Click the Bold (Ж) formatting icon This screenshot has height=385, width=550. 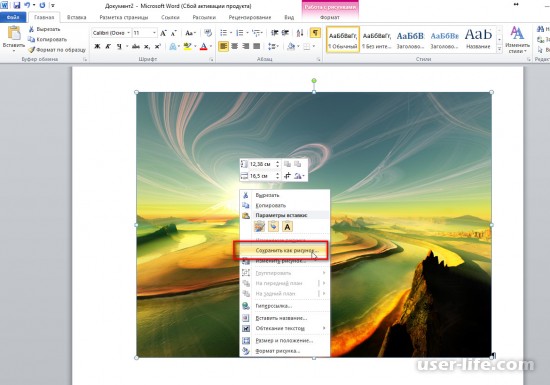(x=98, y=46)
